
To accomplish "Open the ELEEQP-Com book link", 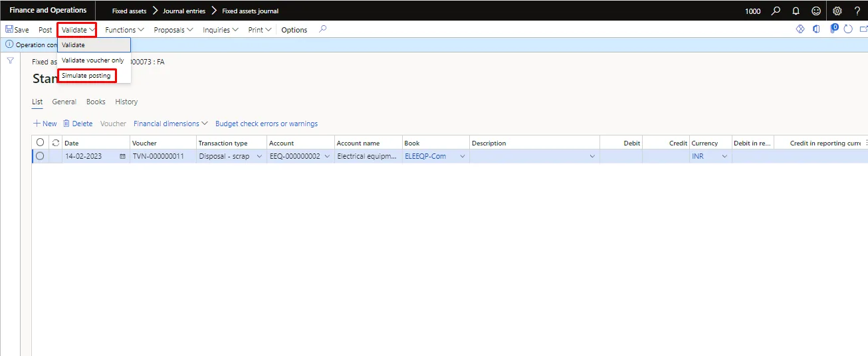I will pos(425,157).
